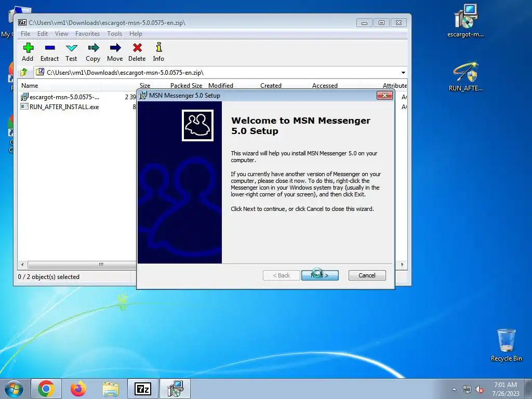This screenshot has width=532, height=399.
Task: Open the Windows Start menu
Action: click(14, 389)
